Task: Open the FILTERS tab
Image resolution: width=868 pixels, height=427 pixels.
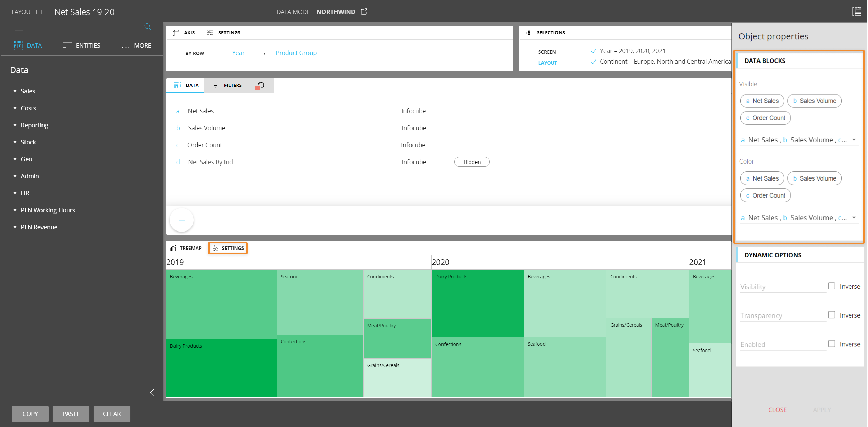Action: click(x=227, y=85)
